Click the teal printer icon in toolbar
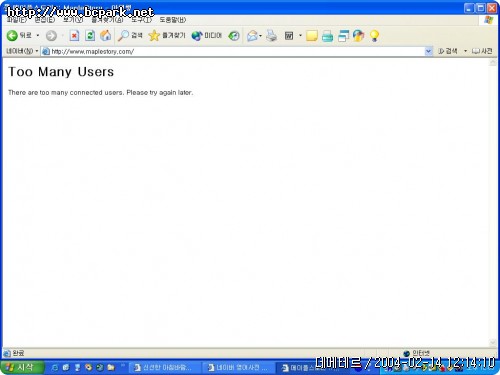This screenshot has width=500, height=375. click(327, 36)
